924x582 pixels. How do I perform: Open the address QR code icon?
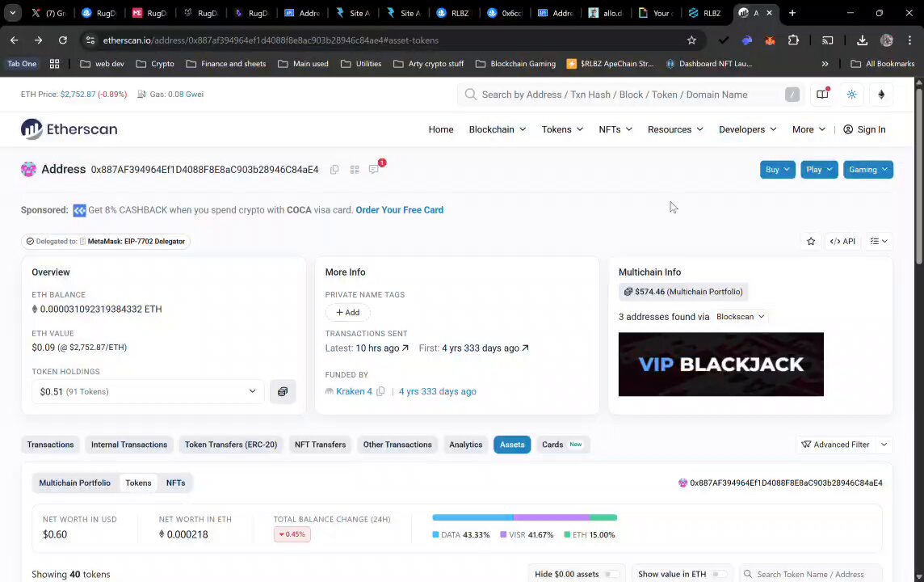354,170
